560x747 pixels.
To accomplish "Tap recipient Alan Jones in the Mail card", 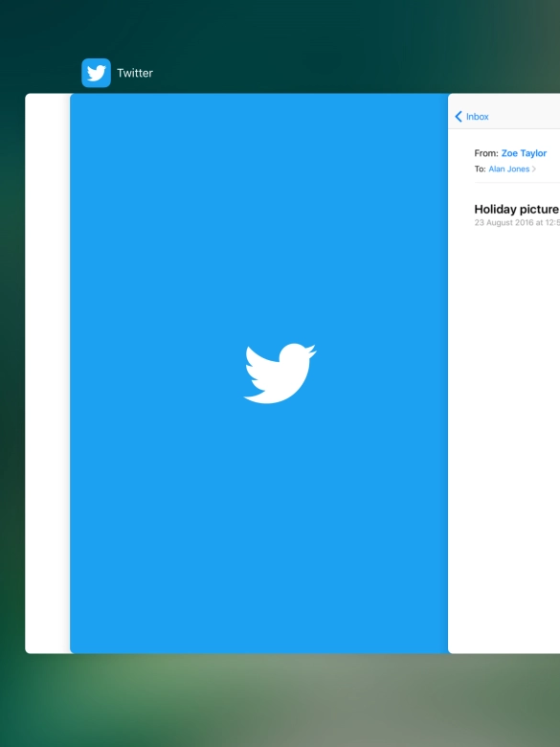I will [x=508, y=169].
